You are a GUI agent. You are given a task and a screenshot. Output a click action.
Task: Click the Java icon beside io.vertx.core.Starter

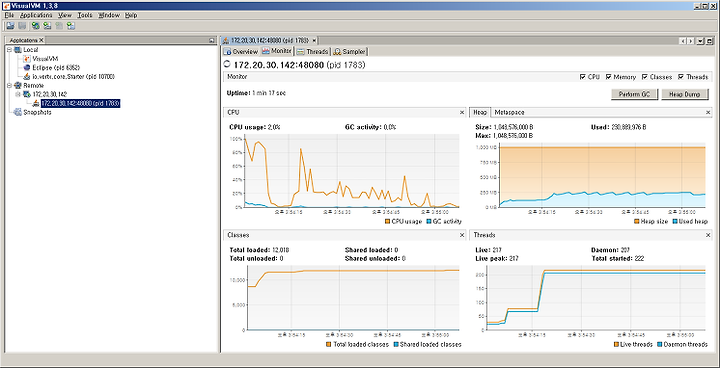(27, 76)
